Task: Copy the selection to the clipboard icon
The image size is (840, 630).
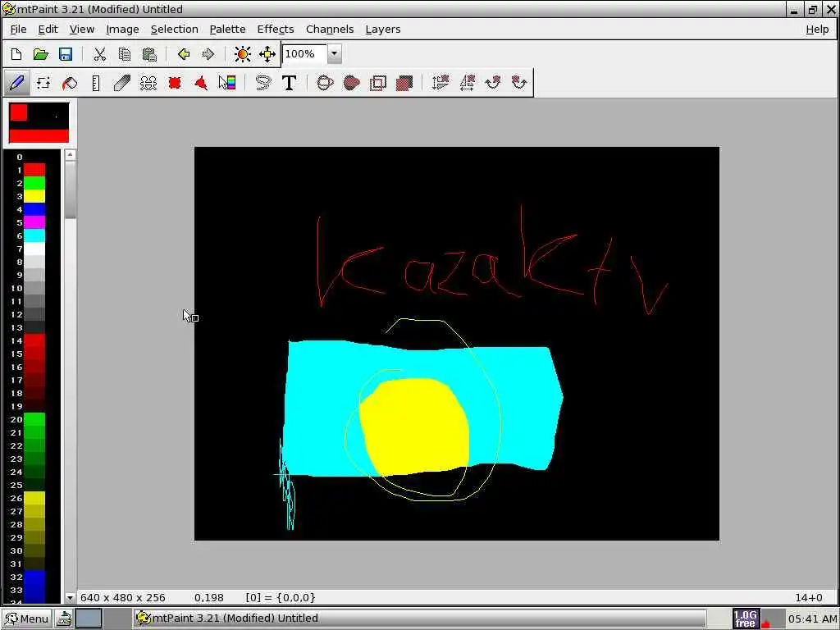Action: coord(125,54)
